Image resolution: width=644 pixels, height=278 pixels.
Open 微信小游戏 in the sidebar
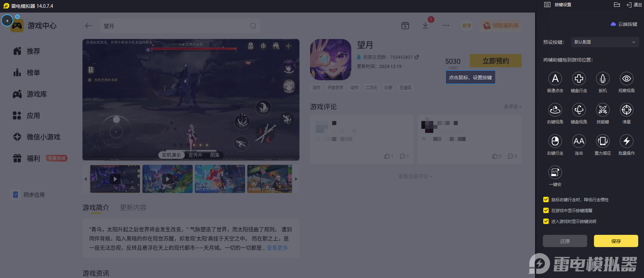pyautogui.click(x=36, y=137)
